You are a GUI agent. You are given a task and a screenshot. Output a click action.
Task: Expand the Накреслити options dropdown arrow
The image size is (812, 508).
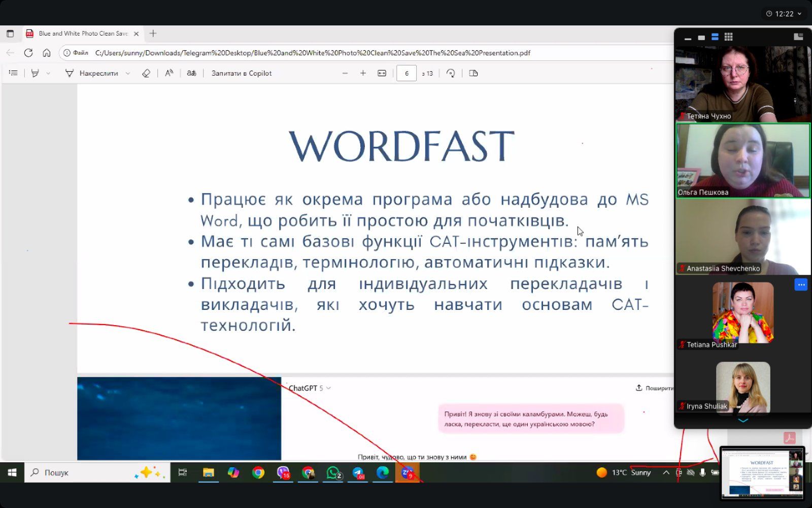point(128,73)
